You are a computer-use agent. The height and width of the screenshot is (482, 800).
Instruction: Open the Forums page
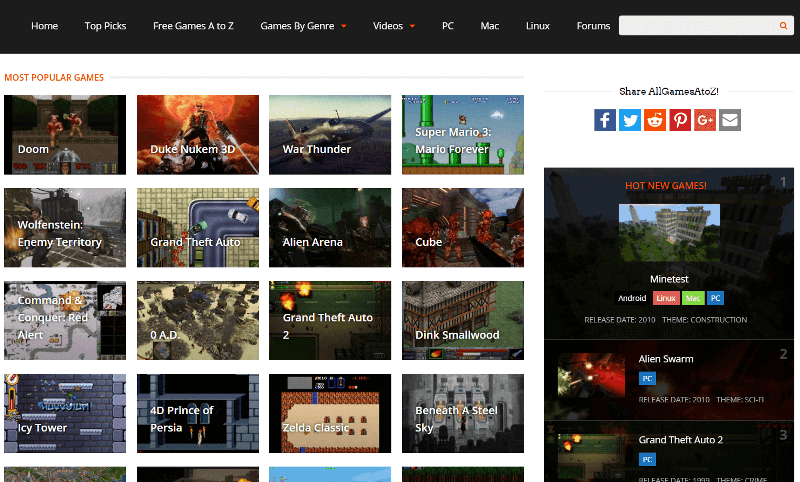point(593,26)
